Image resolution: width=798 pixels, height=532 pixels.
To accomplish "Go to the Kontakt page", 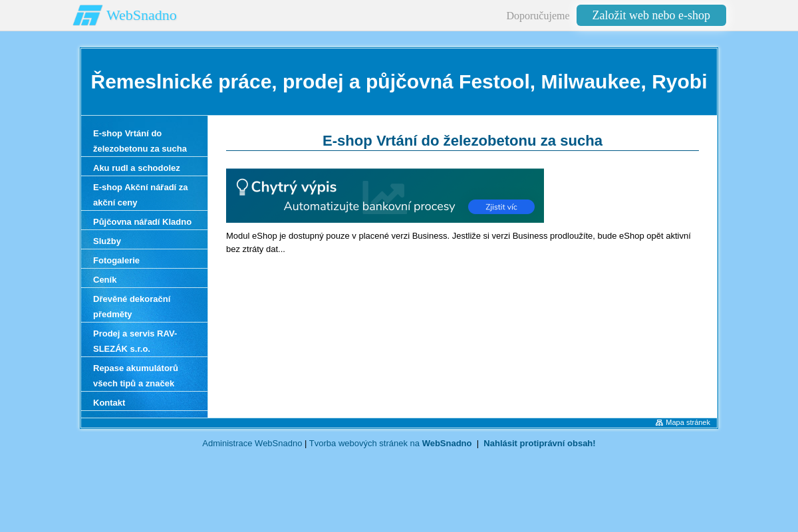I will pyautogui.click(x=144, y=402).
